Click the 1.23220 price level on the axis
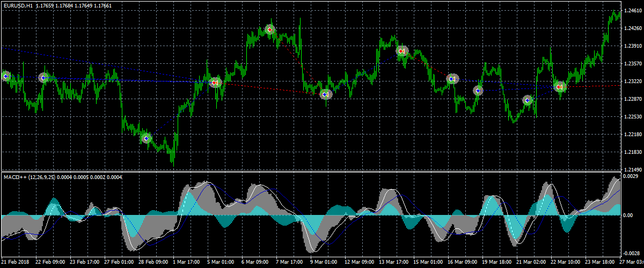The height and width of the screenshot is (268, 644). tap(633, 81)
